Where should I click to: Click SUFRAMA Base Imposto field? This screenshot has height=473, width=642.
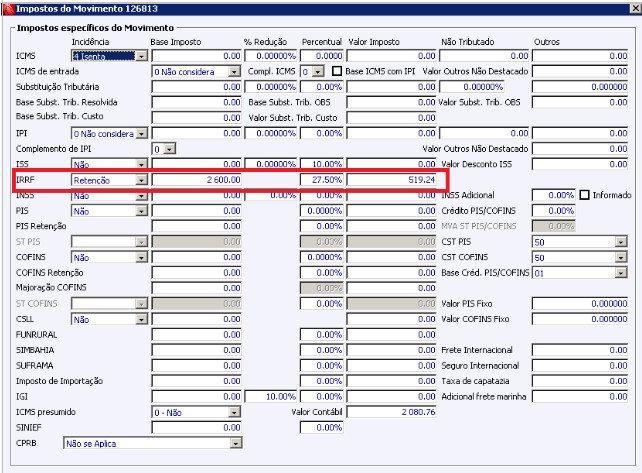pyautogui.click(x=197, y=366)
